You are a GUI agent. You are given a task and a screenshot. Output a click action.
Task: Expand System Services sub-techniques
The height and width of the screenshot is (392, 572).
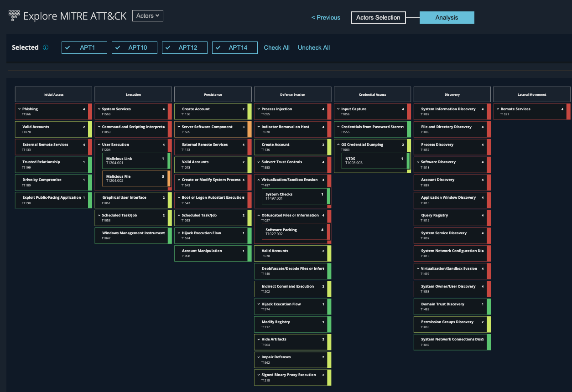tap(99, 109)
